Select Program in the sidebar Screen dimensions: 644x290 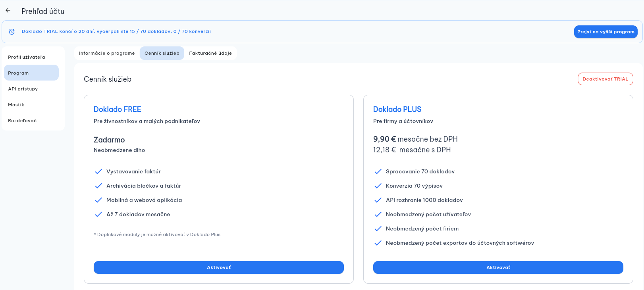click(x=31, y=73)
